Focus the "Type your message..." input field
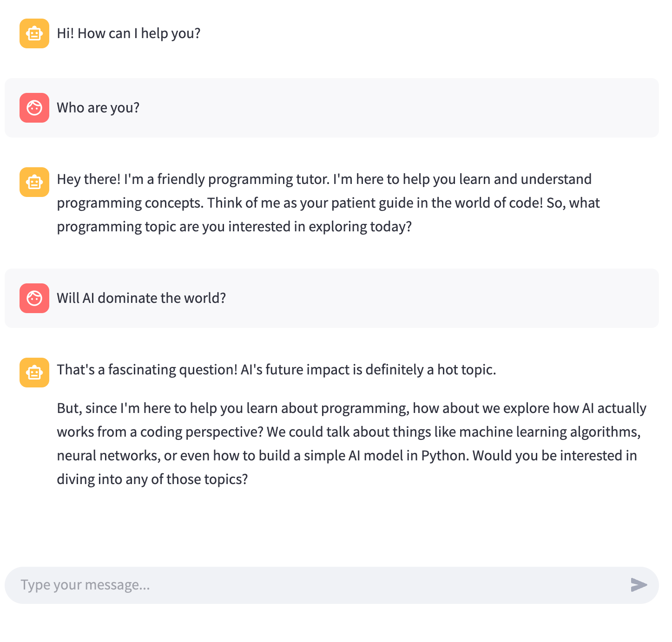 tap(316, 585)
